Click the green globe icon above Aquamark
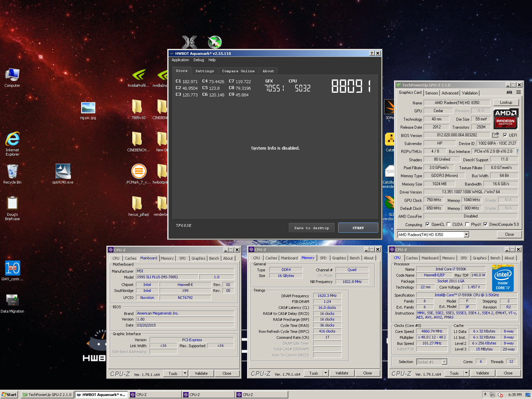This screenshot has width=532, height=399. click(215, 42)
